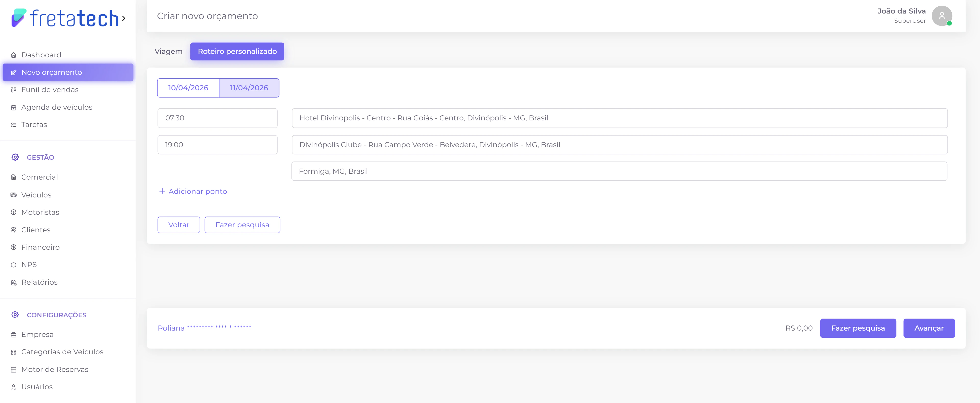Viewport: 980px width, 403px height.
Task: Switch to the Viagem tab
Action: [168, 51]
